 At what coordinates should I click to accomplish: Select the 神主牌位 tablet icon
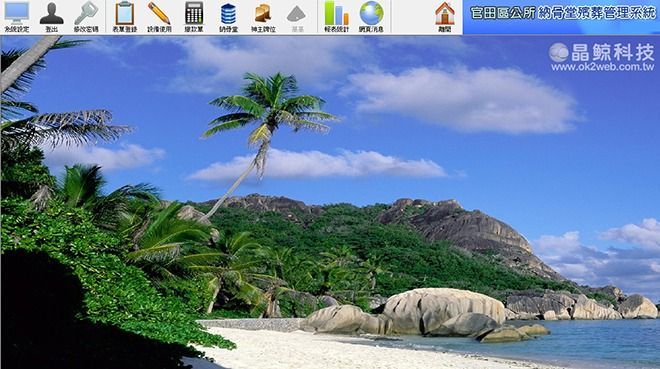click(x=263, y=17)
